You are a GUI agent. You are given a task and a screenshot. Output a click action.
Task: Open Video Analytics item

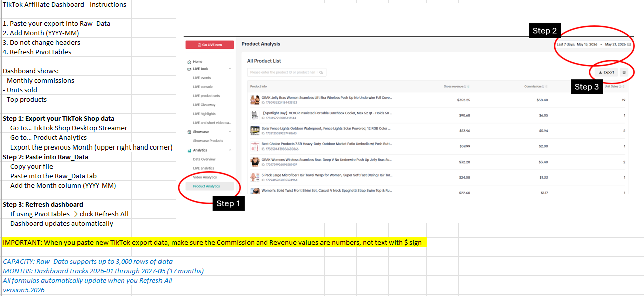pos(205,177)
